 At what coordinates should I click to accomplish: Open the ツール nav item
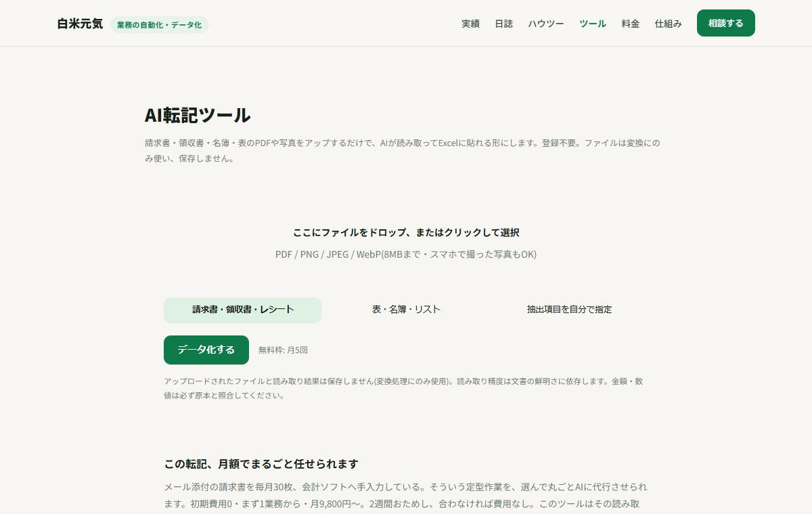593,24
